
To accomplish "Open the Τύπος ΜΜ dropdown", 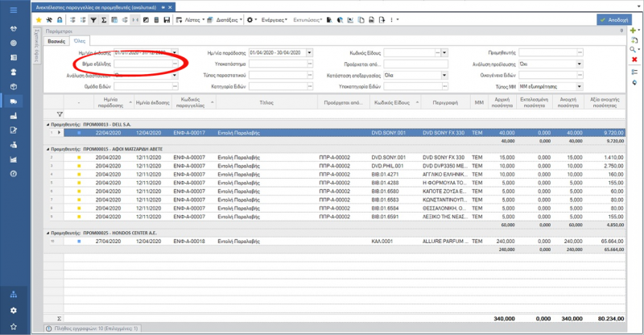I will (580, 87).
